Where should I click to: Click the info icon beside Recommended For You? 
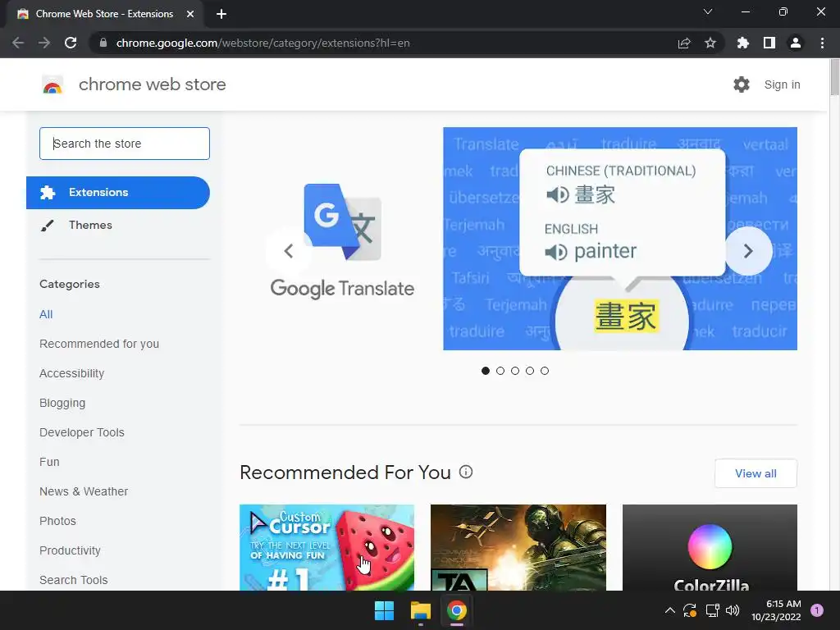click(466, 472)
